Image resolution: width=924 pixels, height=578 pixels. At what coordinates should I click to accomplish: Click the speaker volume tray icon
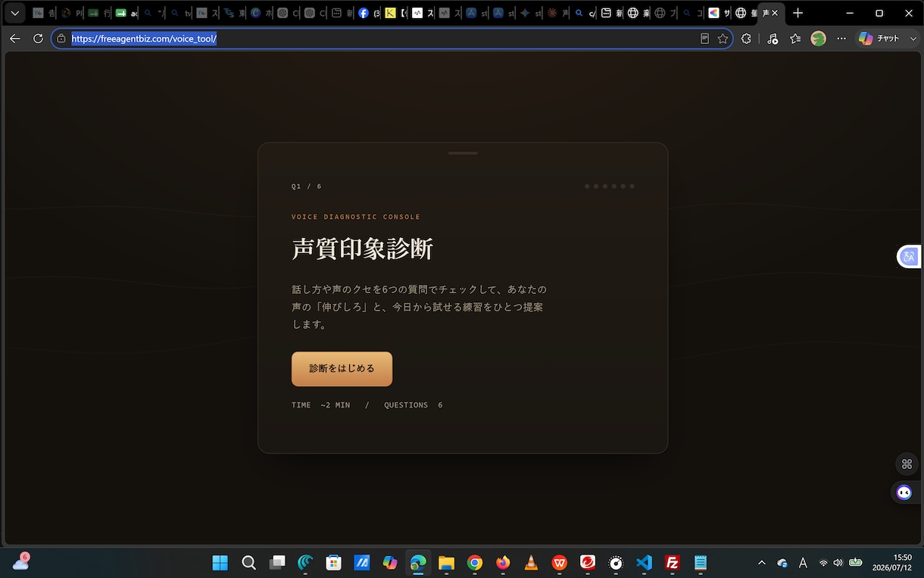click(x=838, y=563)
